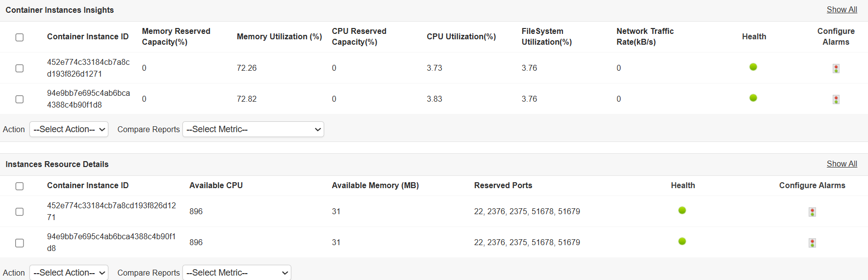Open Select Metric dropdown under Insights table
This screenshot has width=868, height=280.
[x=253, y=129]
